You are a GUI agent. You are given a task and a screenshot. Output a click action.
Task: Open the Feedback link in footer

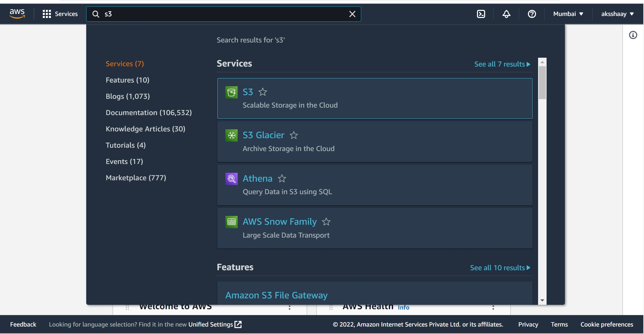click(23, 324)
